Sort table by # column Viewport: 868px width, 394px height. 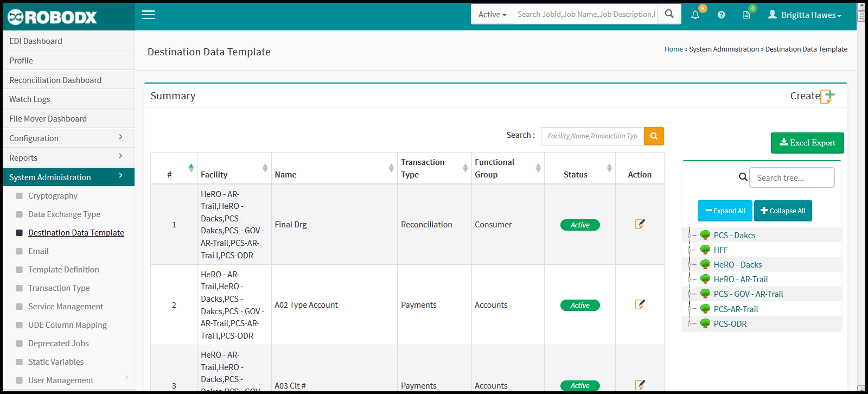coord(191,168)
